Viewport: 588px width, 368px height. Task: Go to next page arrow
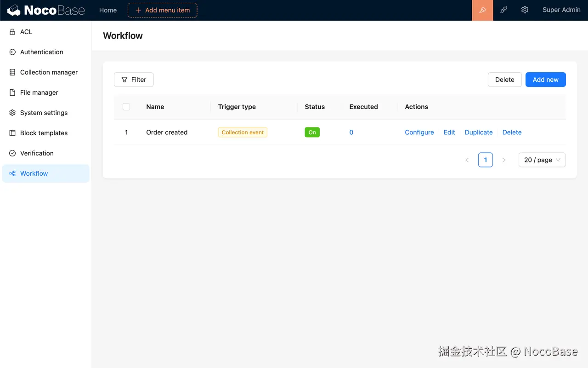[x=504, y=160]
